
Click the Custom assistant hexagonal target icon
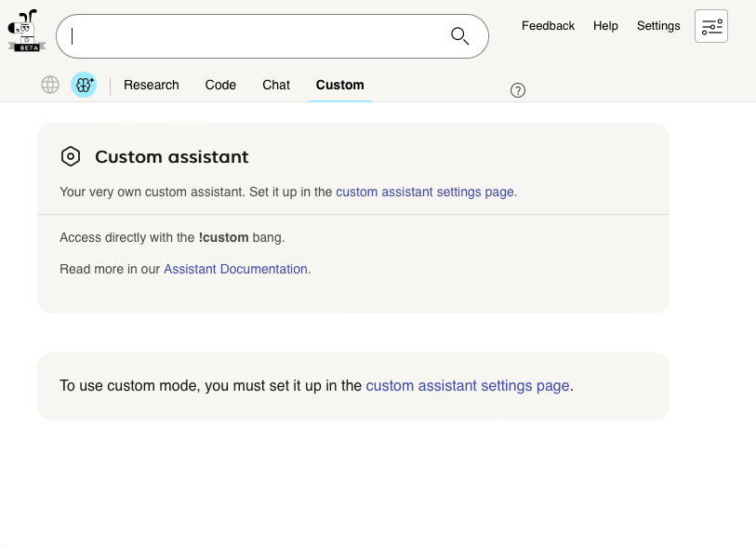point(71,156)
